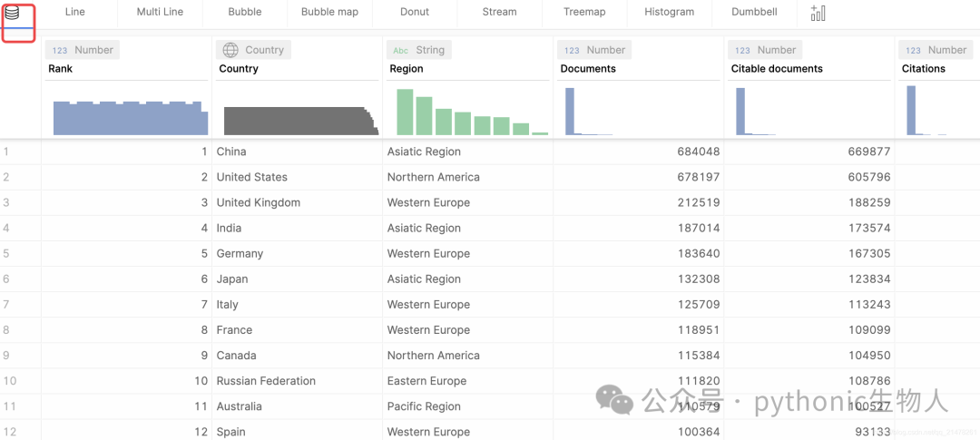980x440 pixels.
Task: Click citable documents value 669877
Action: (868, 152)
